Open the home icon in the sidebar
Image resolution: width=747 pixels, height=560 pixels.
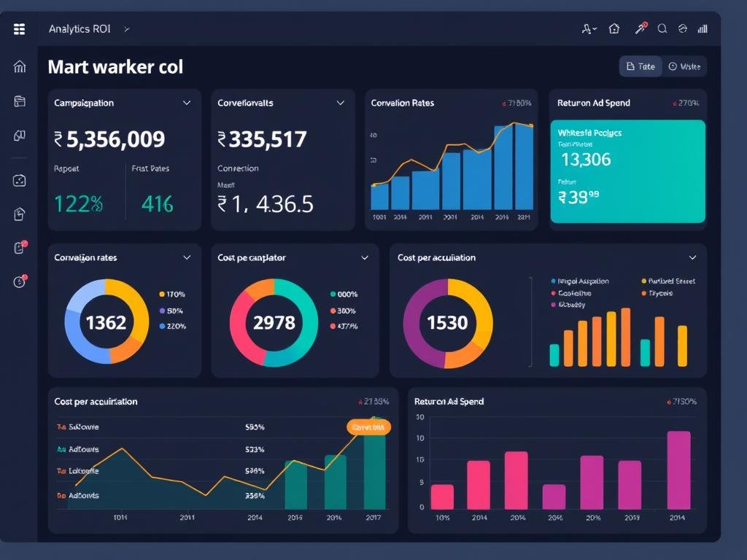pyautogui.click(x=19, y=66)
